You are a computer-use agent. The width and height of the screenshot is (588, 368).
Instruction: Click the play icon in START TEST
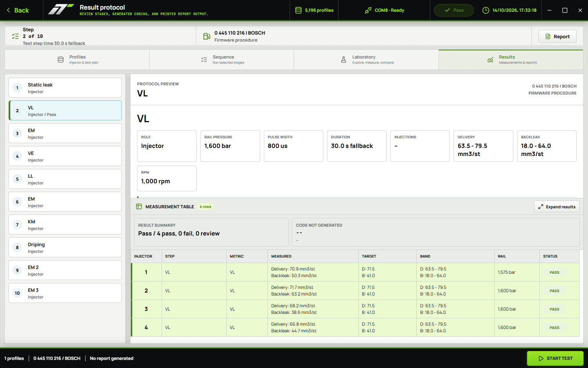(x=541, y=358)
